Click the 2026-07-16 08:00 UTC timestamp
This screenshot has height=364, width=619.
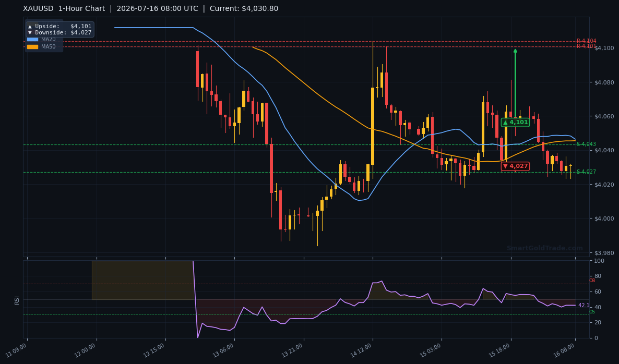157,9
